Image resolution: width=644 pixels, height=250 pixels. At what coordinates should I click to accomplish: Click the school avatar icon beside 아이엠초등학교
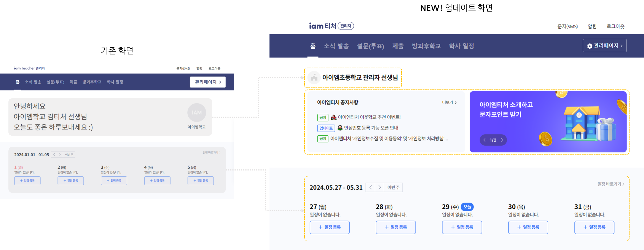314,78
